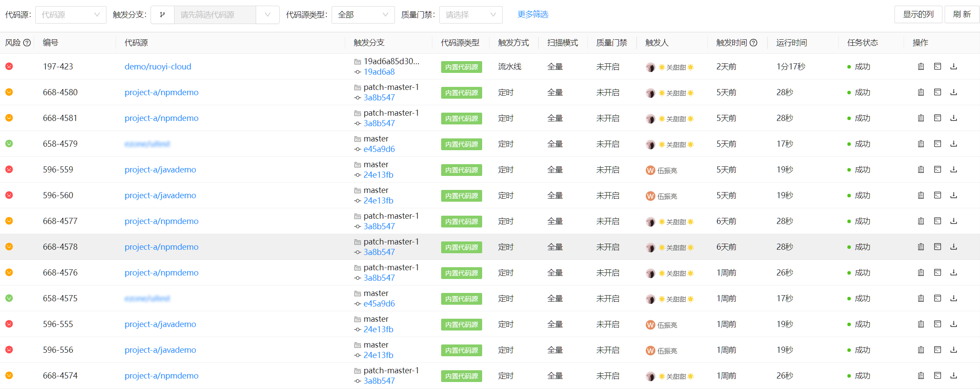The height and width of the screenshot is (389, 980).
Task: Click the branch icon in 触发分支 filter
Action: coord(162,15)
